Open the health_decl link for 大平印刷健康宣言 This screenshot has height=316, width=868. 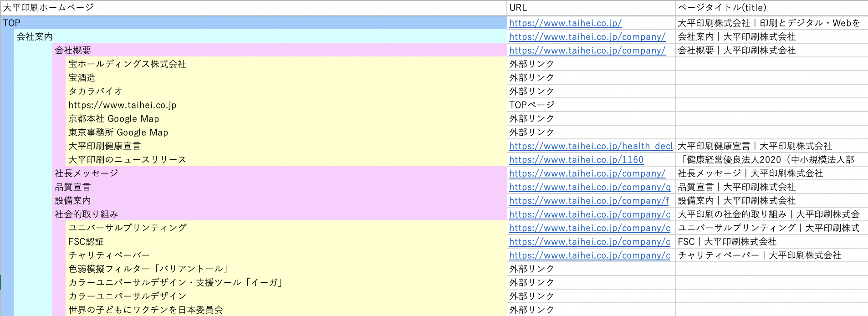591,146
